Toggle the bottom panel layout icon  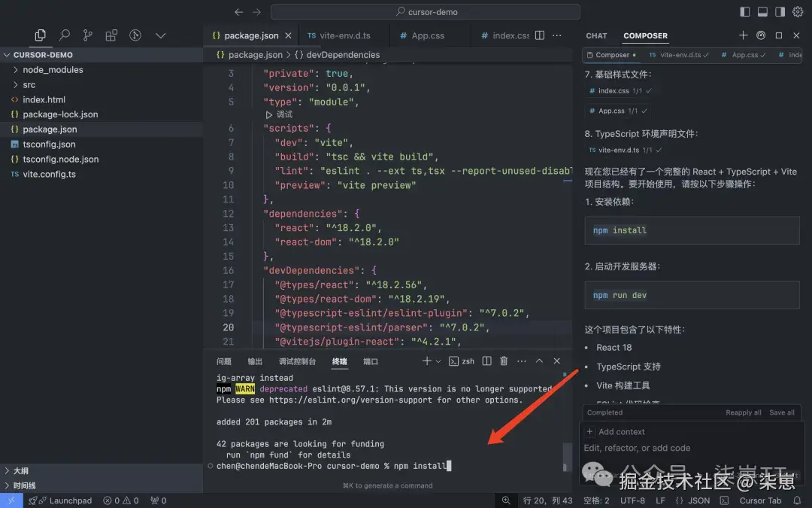point(762,11)
